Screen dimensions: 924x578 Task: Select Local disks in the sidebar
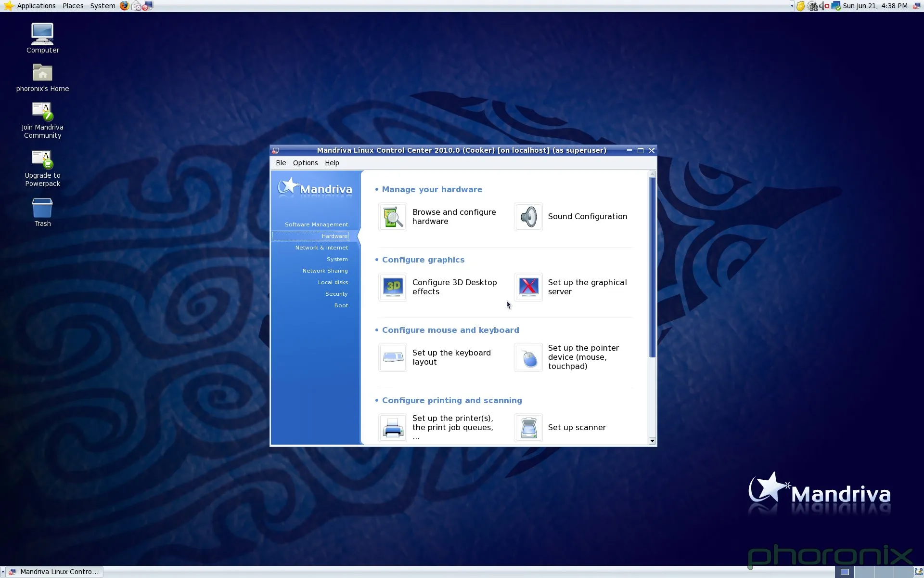(x=333, y=282)
